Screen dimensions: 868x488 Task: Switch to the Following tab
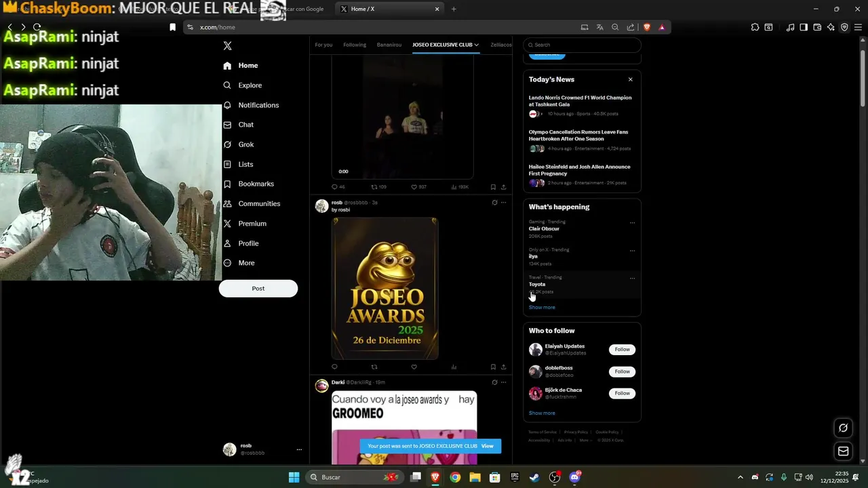(355, 45)
